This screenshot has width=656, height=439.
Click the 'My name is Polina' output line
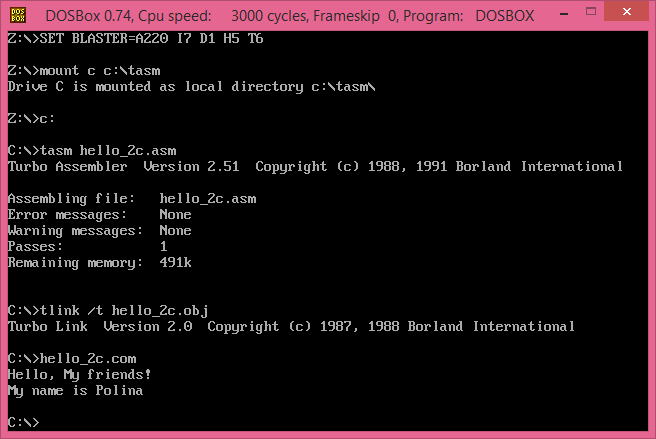[x=75, y=391]
